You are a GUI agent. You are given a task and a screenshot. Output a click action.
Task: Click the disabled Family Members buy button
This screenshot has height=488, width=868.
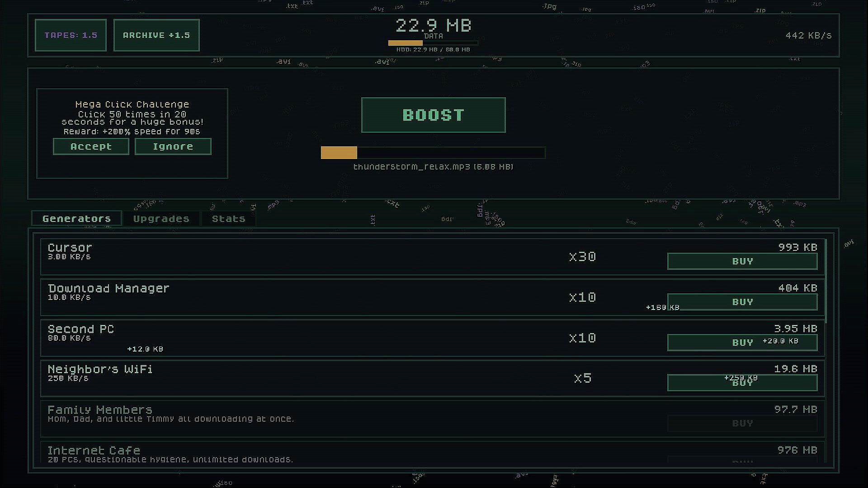[742, 423]
